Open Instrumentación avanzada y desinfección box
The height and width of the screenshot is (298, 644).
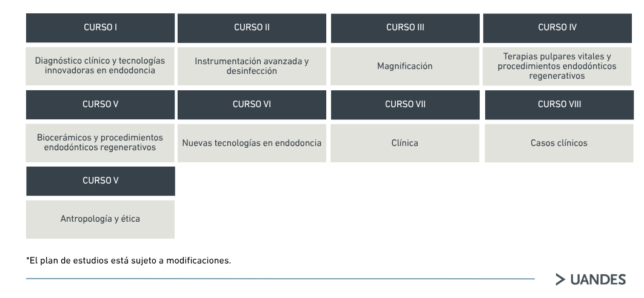[x=252, y=66]
